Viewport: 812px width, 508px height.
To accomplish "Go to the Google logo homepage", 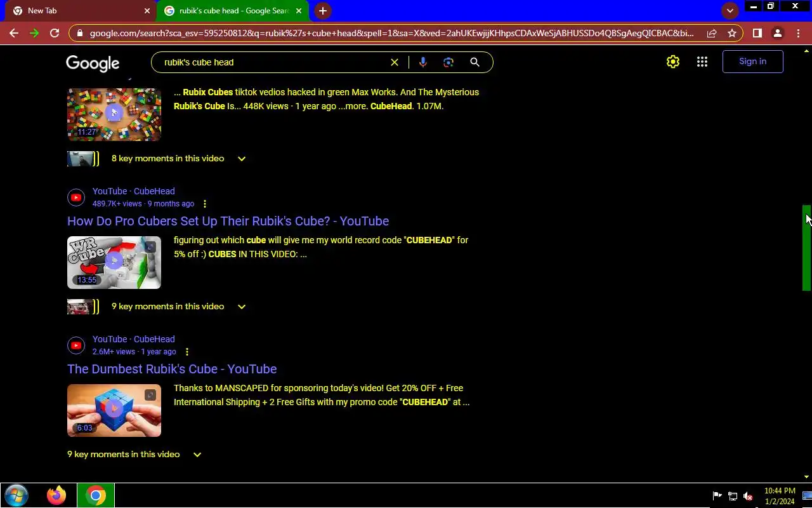I will (93, 63).
